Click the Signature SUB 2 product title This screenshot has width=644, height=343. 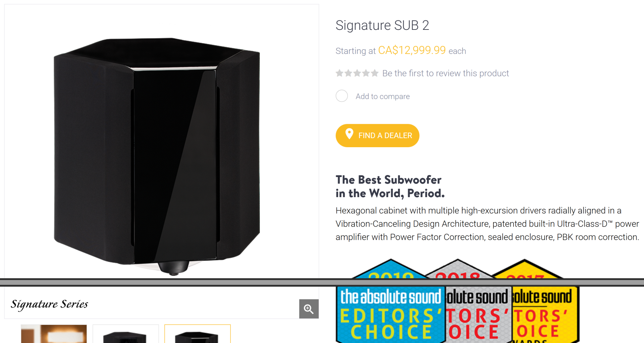pyautogui.click(x=382, y=25)
